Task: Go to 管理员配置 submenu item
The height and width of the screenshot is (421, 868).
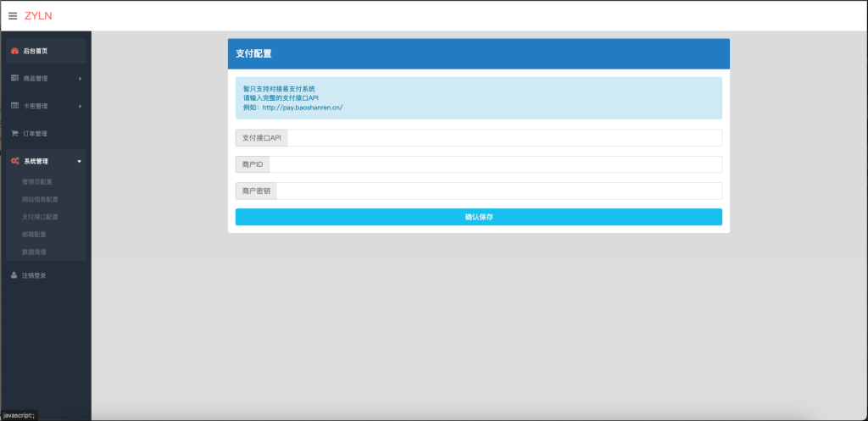Action: click(37, 181)
